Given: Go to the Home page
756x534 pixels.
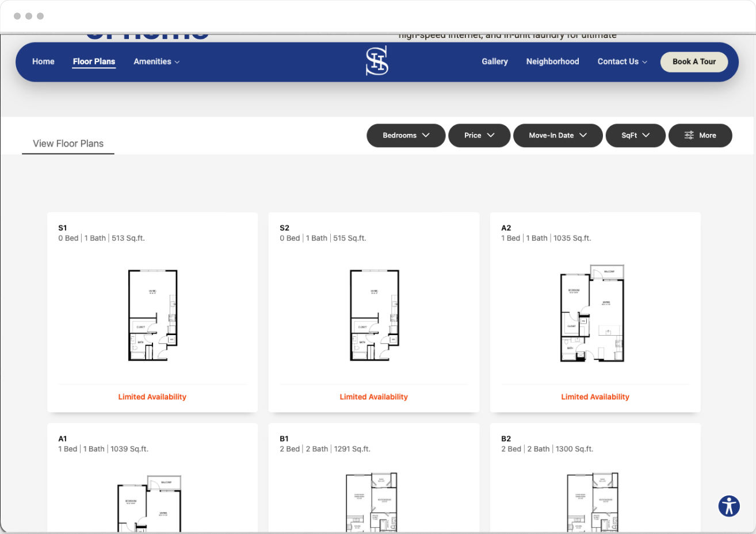Looking at the screenshot, I should pyautogui.click(x=43, y=62).
